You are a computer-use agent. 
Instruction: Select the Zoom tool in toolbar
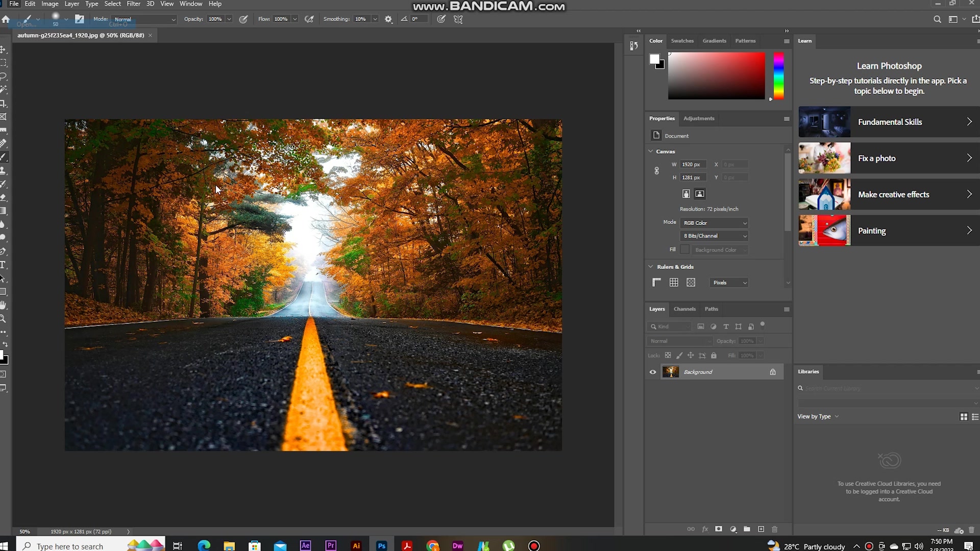pyautogui.click(x=3, y=319)
